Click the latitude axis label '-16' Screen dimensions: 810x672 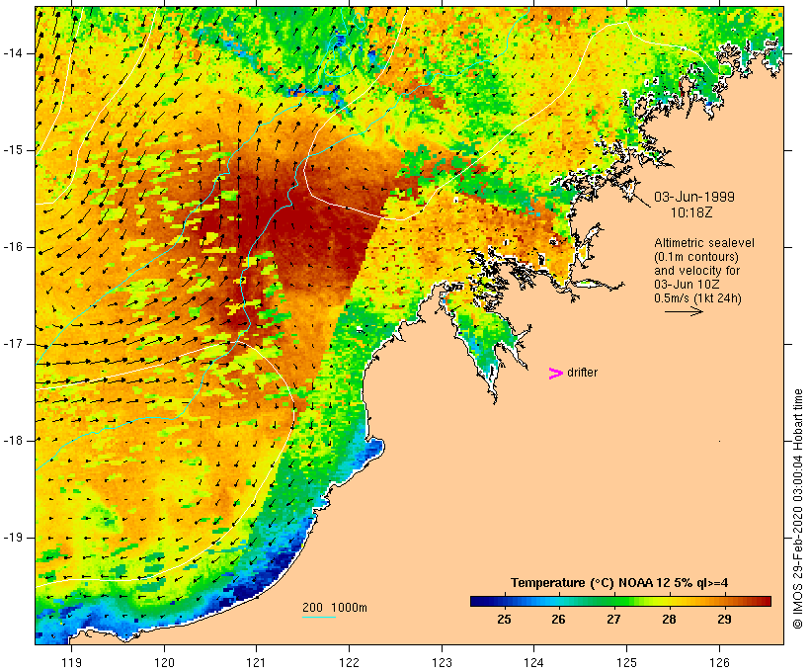(13, 247)
